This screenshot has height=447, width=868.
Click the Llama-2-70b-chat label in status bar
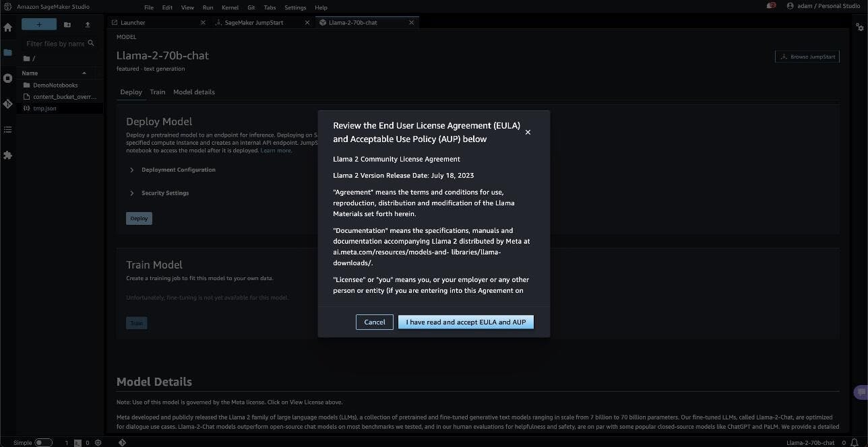tap(811, 443)
